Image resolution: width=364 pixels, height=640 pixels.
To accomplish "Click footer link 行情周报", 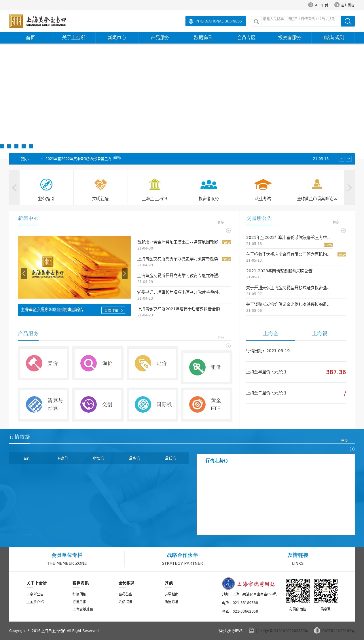I will tap(79, 594).
